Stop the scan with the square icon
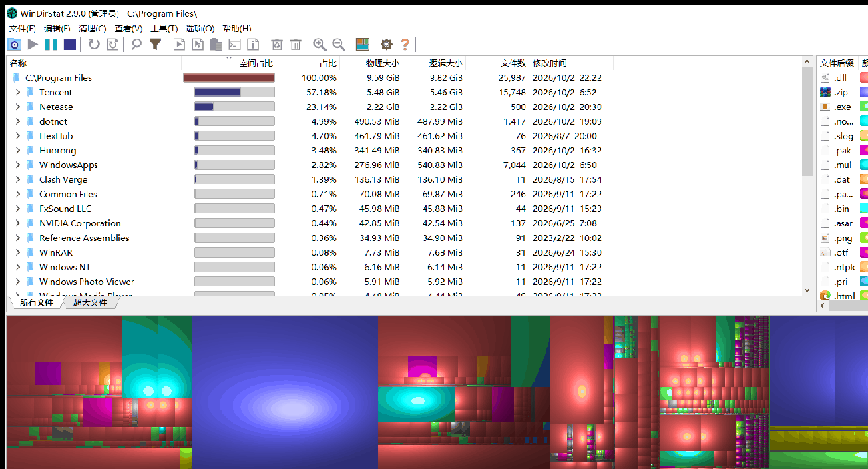Image resolution: width=868 pixels, height=469 pixels. tap(70, 44)
